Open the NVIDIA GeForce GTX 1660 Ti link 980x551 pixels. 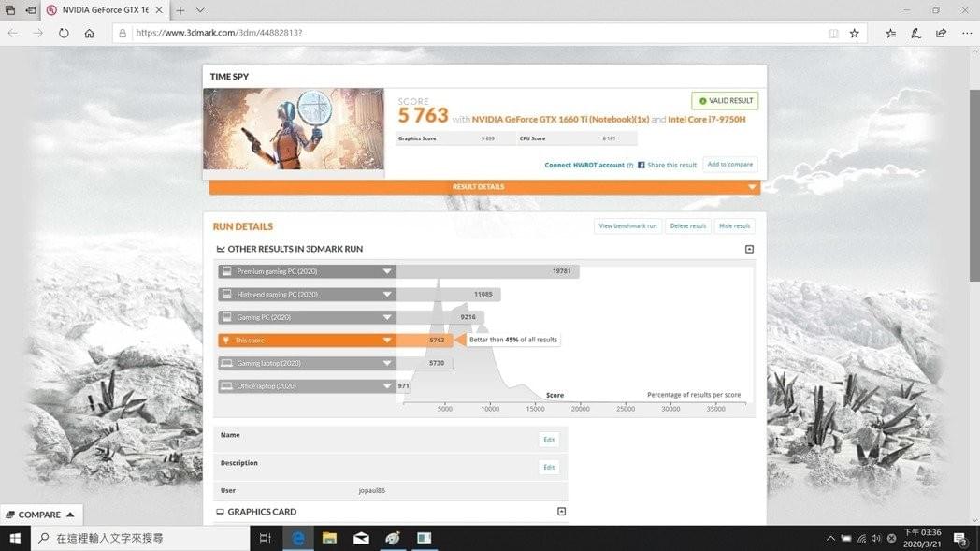click(560, 120)
